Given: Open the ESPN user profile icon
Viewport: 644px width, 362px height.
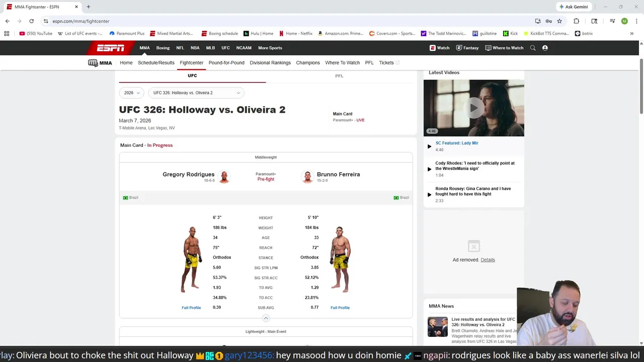Looking at the screenshot, I should click(x=545, y=48).
